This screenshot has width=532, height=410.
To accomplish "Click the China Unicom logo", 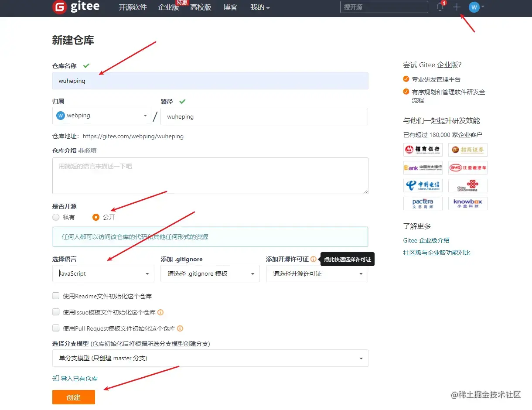I will pyautogui.click(x=467, y=185).
